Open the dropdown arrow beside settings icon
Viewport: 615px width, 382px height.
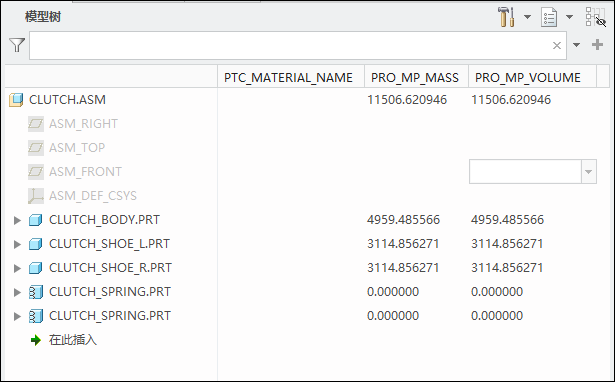[528, 17]
